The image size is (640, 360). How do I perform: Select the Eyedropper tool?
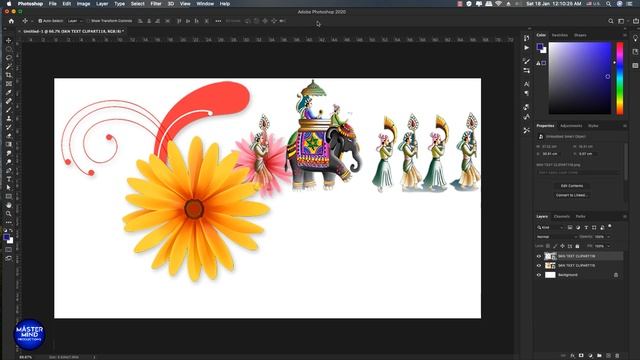click(x=9, y=92)
